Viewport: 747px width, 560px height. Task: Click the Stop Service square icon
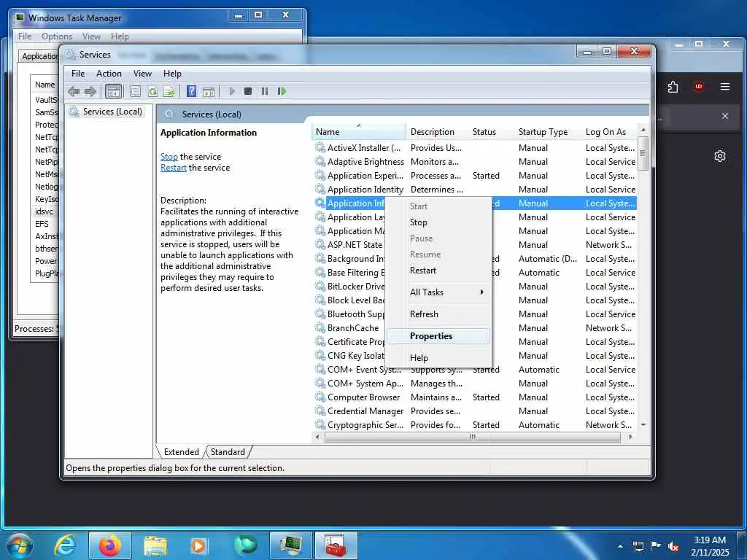coord(248,91)
